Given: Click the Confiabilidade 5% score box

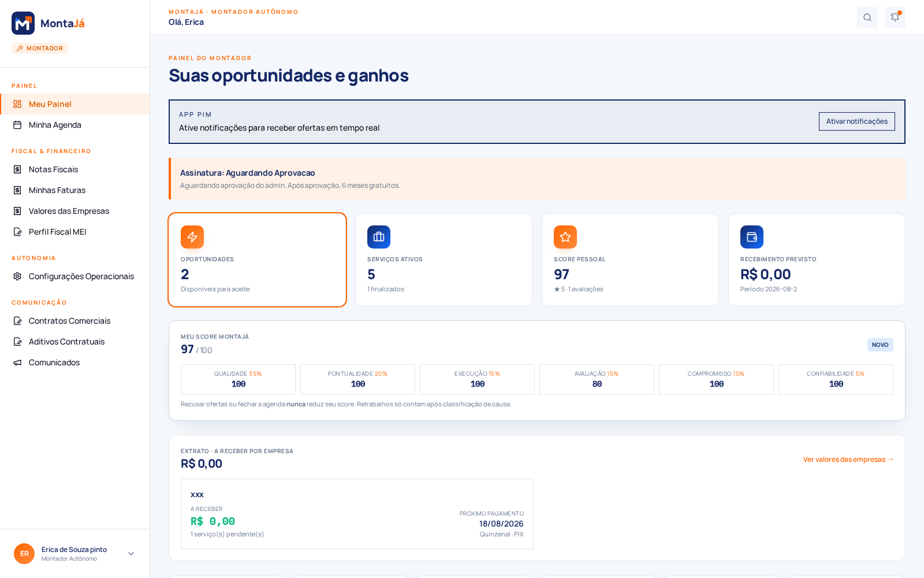Looking at the screenshot, I should (x=836, y=379).
